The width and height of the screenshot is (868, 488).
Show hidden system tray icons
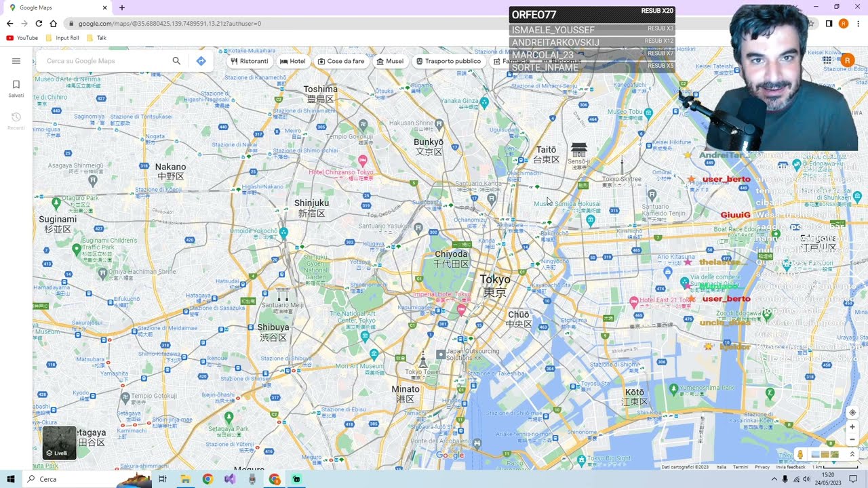[x=774, y=479]
